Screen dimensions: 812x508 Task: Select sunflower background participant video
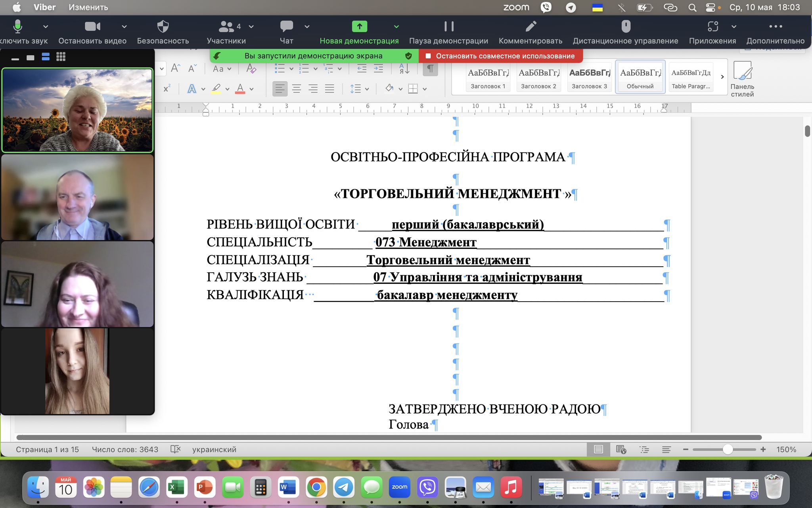(77, 110)
